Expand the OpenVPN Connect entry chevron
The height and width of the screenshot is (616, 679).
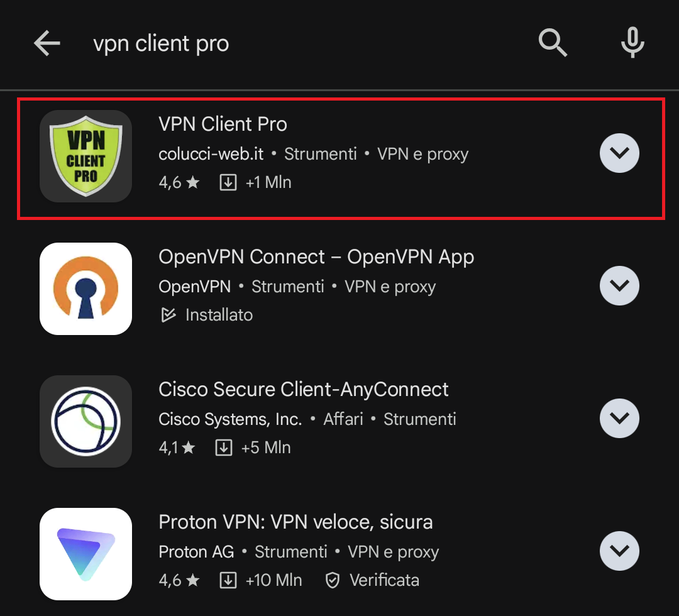619,286
